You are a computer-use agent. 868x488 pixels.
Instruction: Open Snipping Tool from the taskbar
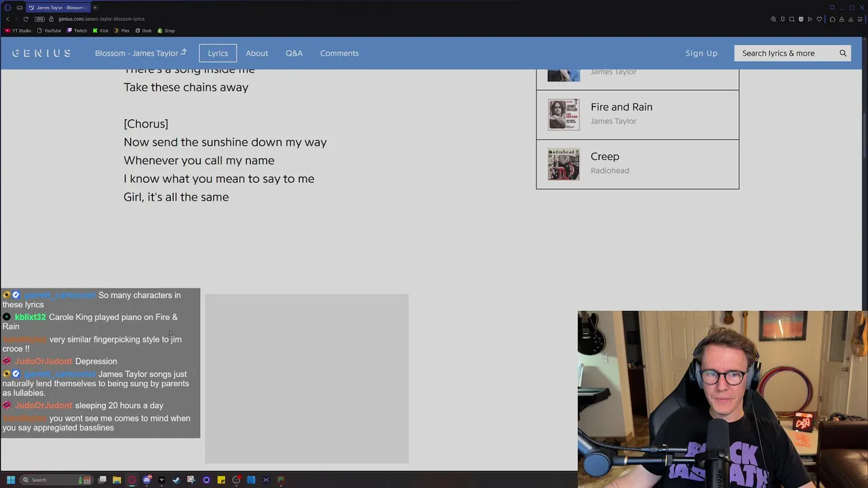(191, 480)
